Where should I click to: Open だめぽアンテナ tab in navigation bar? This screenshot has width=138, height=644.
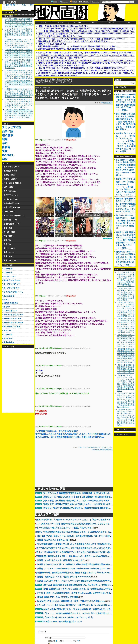pyautogui.click(x=77, y=23)
